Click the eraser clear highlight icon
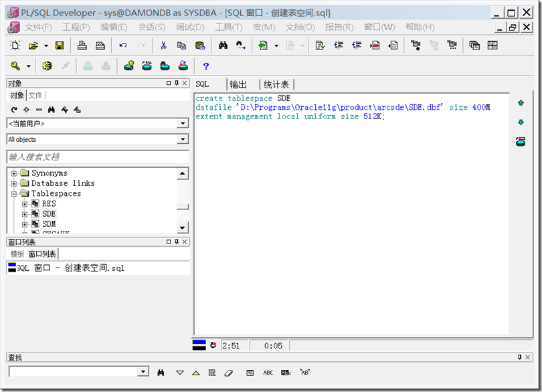 coord(228,373)
